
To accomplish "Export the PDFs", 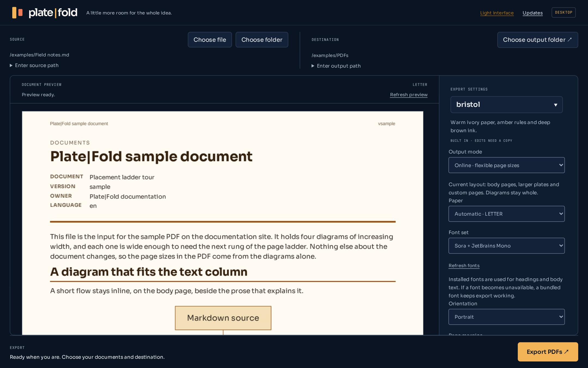I will tap(548, 352).
